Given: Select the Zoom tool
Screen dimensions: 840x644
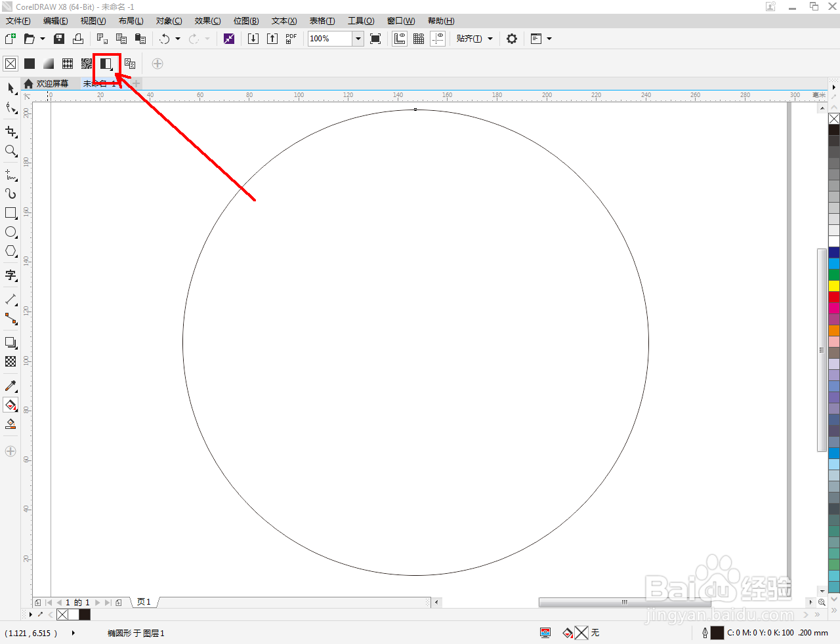Looking at the screenshot, I should click(11, 151).
